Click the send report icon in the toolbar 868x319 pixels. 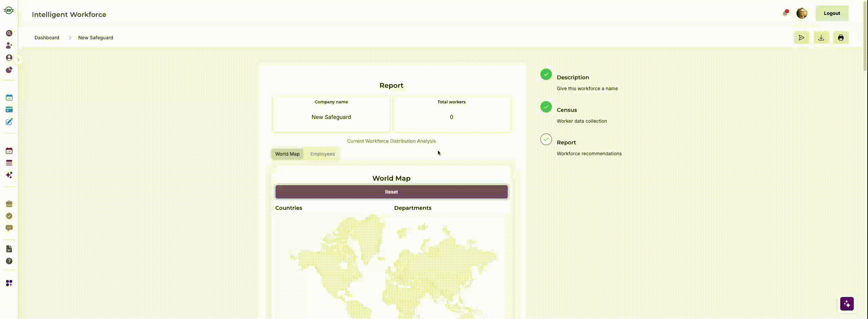click(801, 38)
